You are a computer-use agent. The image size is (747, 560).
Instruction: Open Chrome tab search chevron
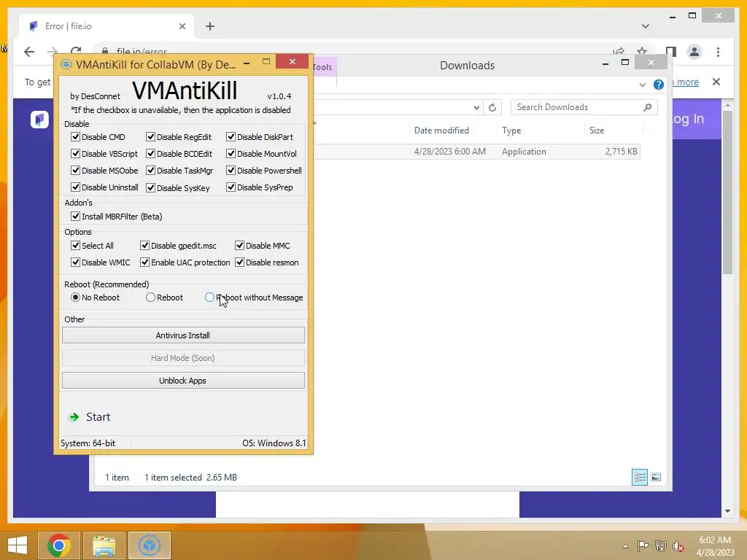click(x=645, y=26)
